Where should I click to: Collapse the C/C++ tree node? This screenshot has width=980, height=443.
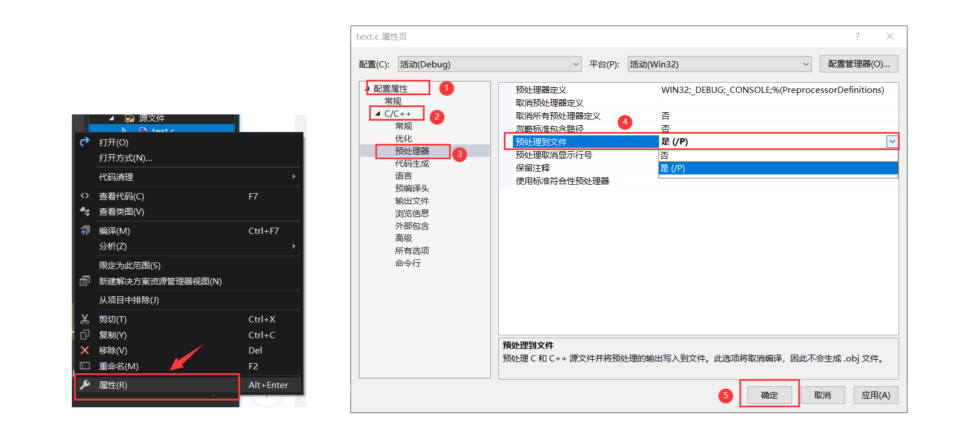378,114
